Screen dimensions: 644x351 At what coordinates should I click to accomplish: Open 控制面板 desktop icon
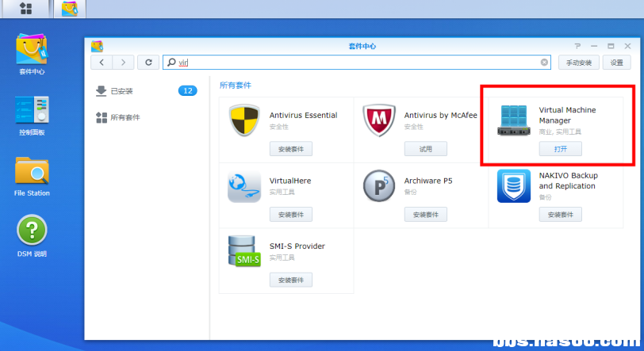[32, 116]
